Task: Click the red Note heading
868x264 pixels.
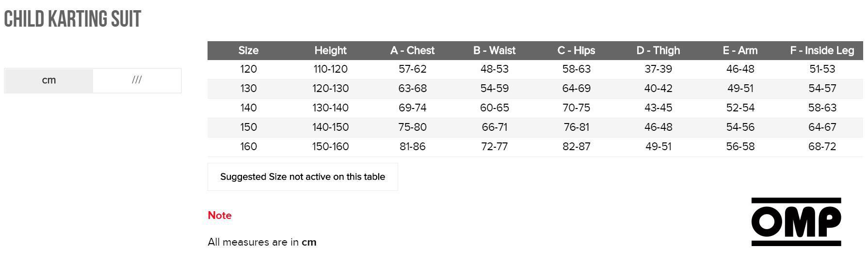Action: tap(220, 216)
